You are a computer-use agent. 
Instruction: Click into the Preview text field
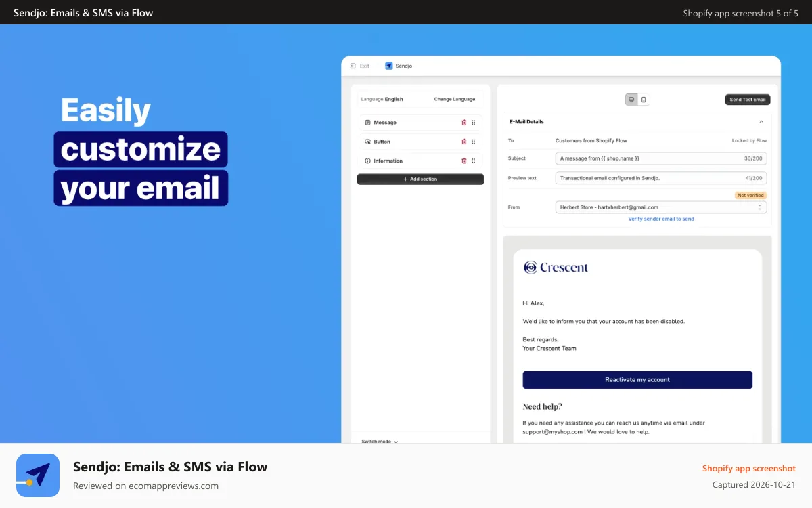pos(661,178)
